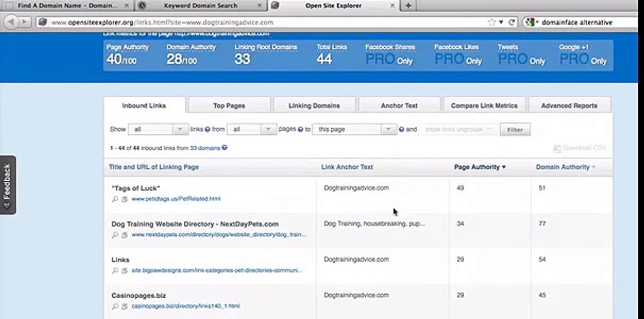
Task: Switch to the Find A Domain Name browser tab
Action: (x=67, y=6)
